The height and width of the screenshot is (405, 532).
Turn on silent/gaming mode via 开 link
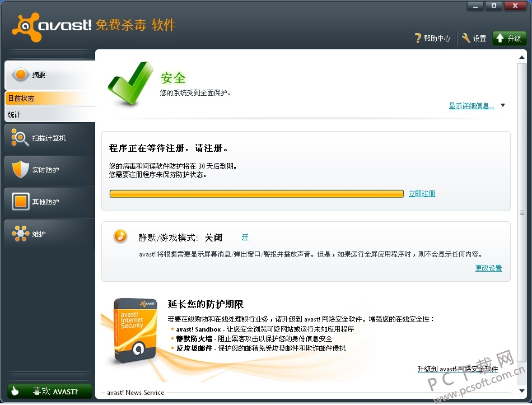click(245, 237)
